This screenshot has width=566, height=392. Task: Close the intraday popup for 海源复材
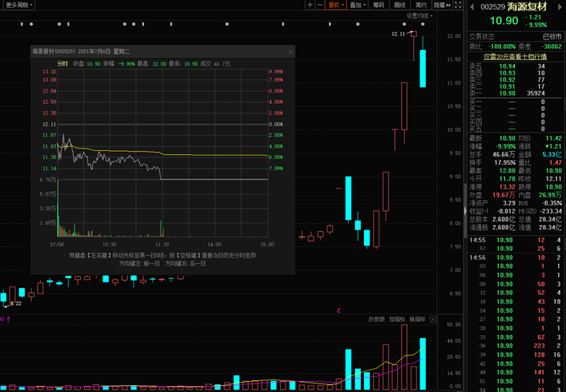click(x=291, y=52)
